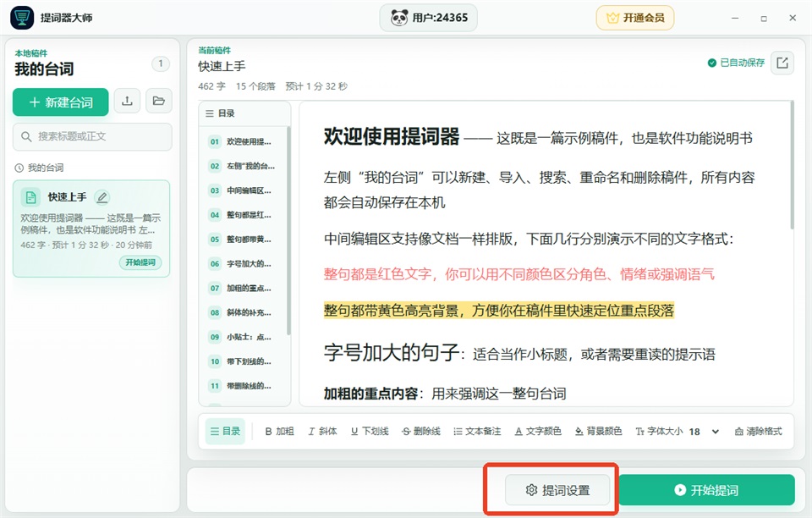Screen dimensions: 812x518
Task: Open 文字颜色 text color picker
Action: 538,432
